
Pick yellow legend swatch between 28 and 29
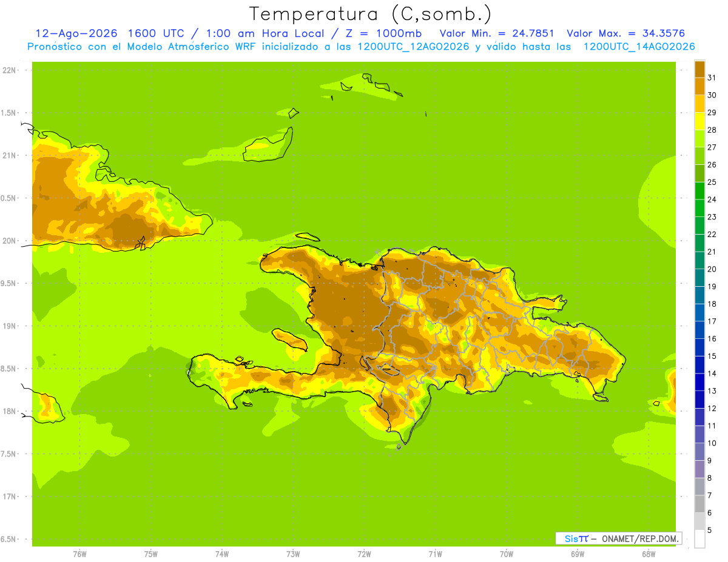pyautogui.click(x=699, y=121)
